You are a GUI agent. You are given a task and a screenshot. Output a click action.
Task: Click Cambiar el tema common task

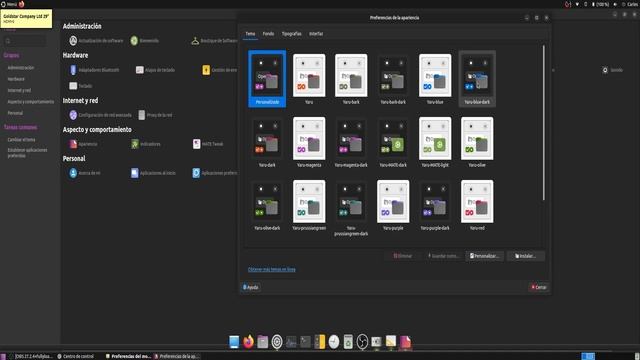[21, 140]
